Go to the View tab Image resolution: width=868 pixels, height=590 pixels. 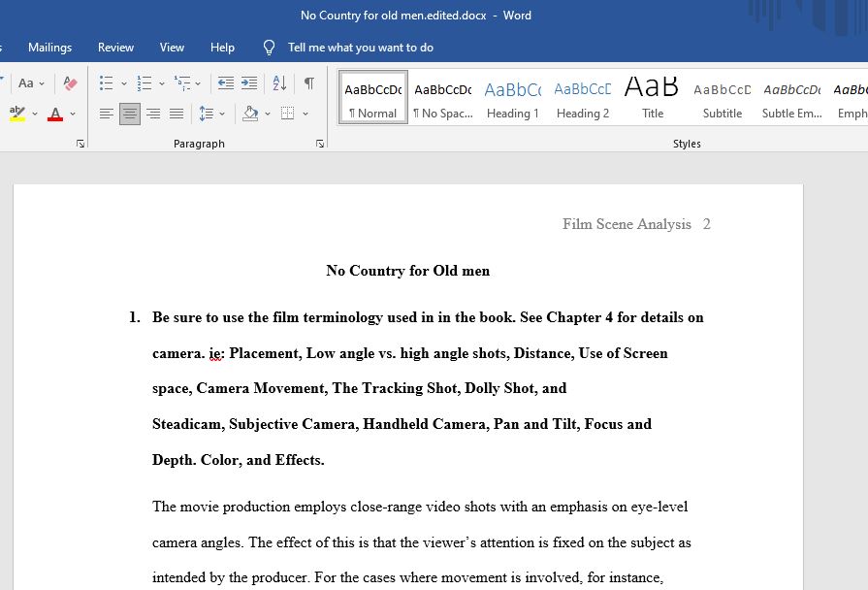tap(172, 48)
